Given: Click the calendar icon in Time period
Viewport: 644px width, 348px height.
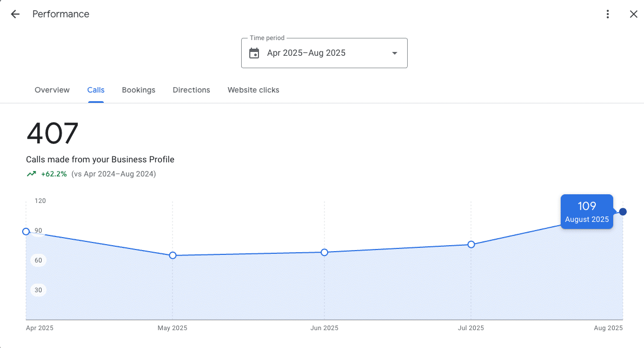Looking at the screenshot, I should point(254,53).
